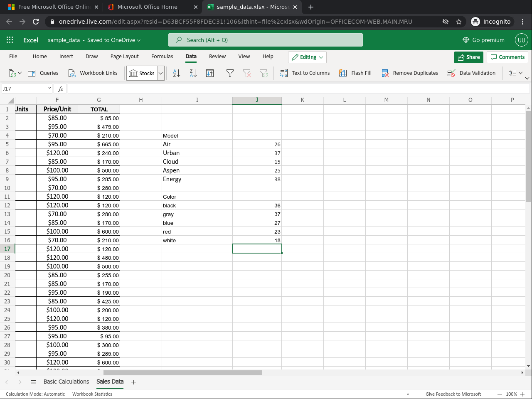This screenshot has height=399, width=532.
Task: Click the green Share button
Action: point(468,57)
